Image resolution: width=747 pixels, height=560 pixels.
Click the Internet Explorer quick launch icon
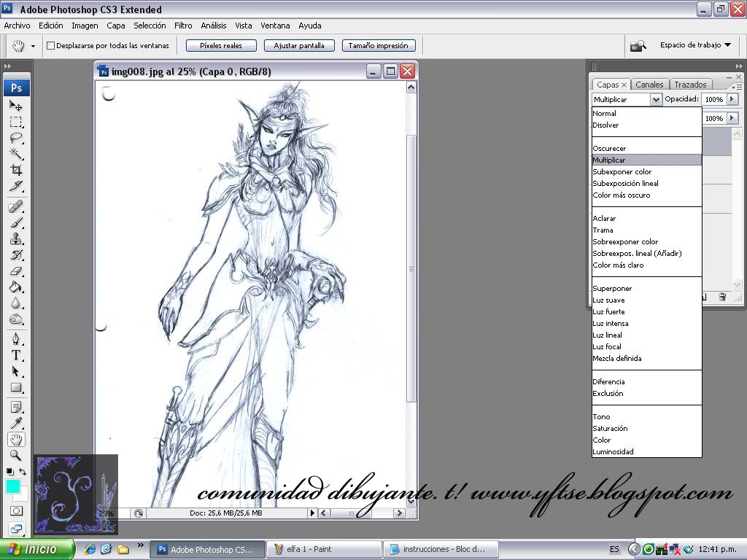[90, 549]
